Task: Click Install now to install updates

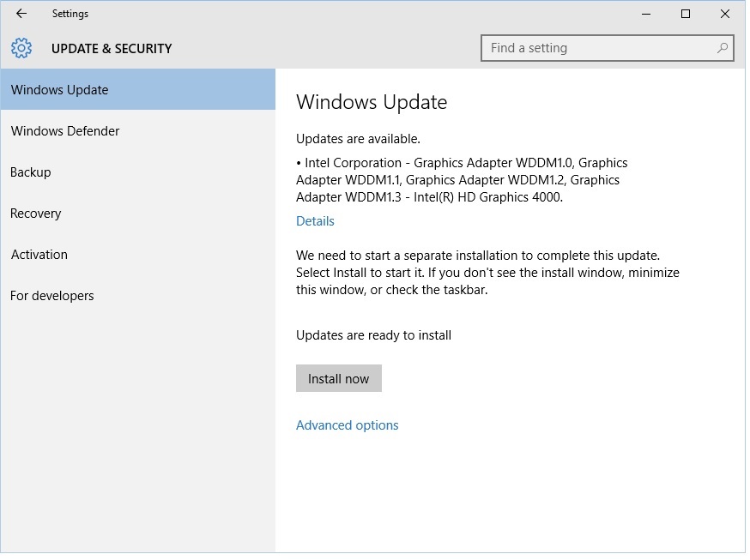Action: click(338, 378)
